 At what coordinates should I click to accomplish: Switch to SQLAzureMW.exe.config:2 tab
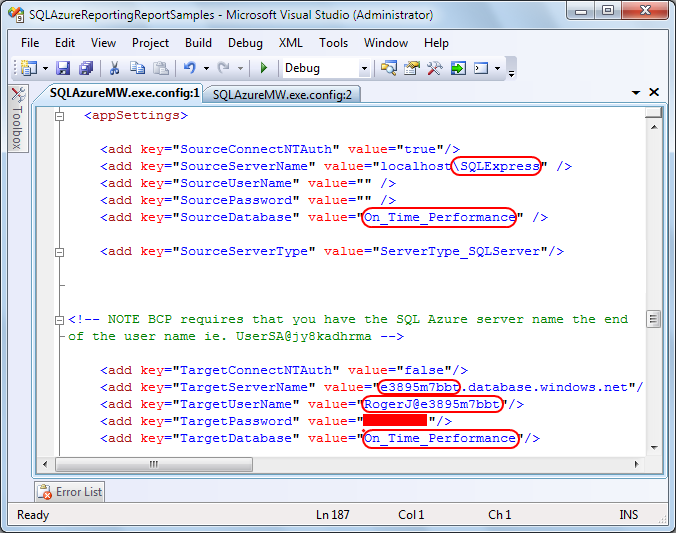coord(282,94)
